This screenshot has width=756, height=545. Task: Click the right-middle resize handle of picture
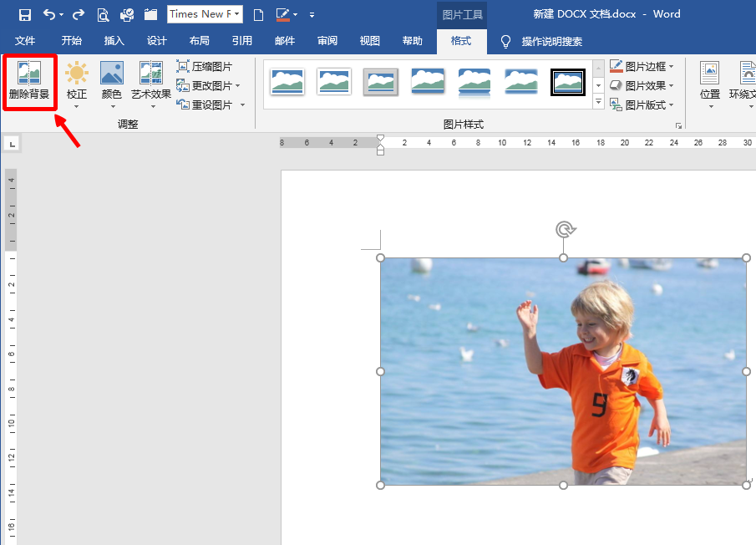pos(746,371)
